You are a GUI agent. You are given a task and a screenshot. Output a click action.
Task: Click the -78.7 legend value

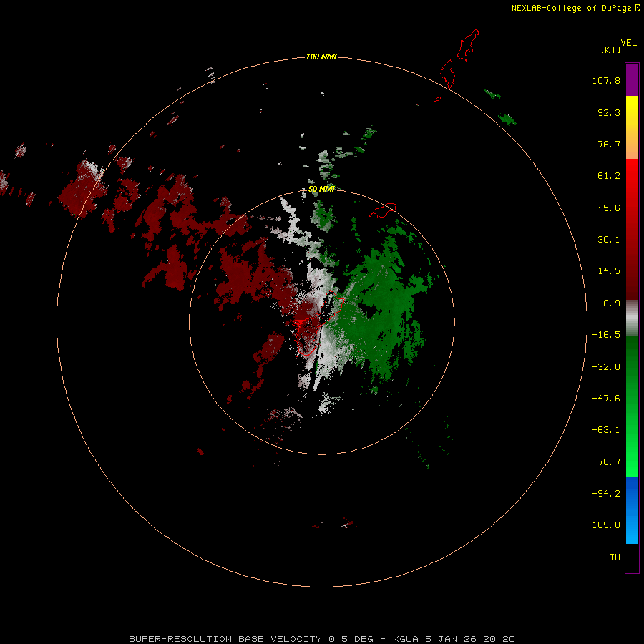606,462
